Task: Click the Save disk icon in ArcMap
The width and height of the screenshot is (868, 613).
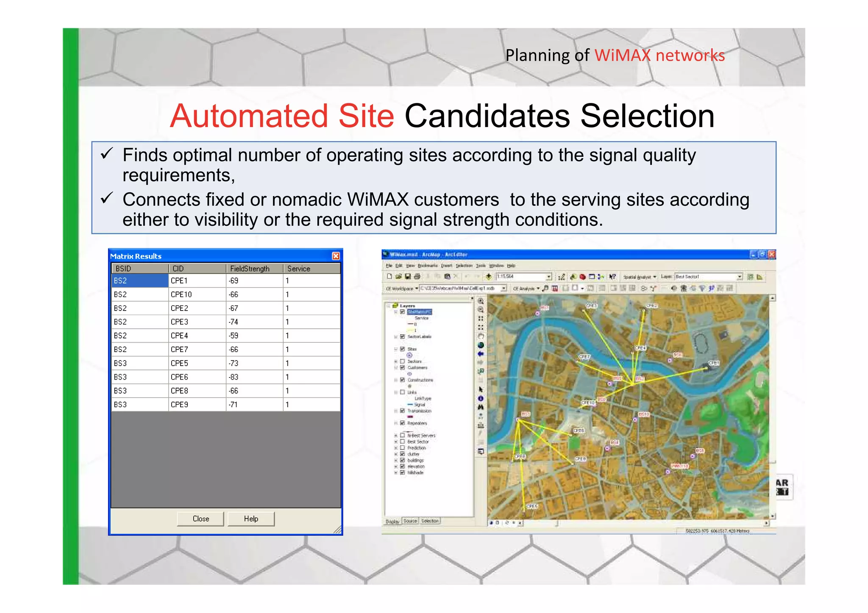Action: tap(408, 277)
